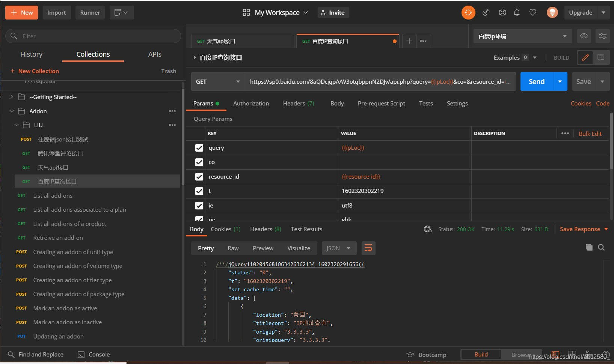This screenshot has width=614, height=364.
Task: Click the collection Filter search field
Action: (93, 36)
